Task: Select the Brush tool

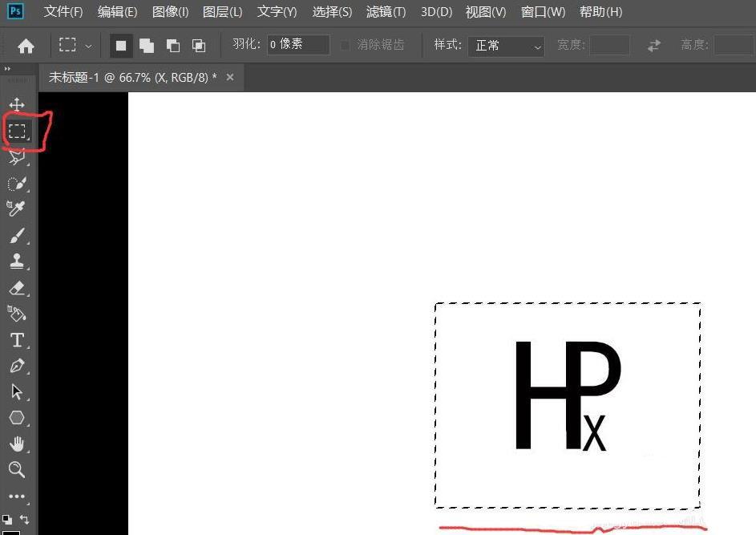Action: click(18, 235)
